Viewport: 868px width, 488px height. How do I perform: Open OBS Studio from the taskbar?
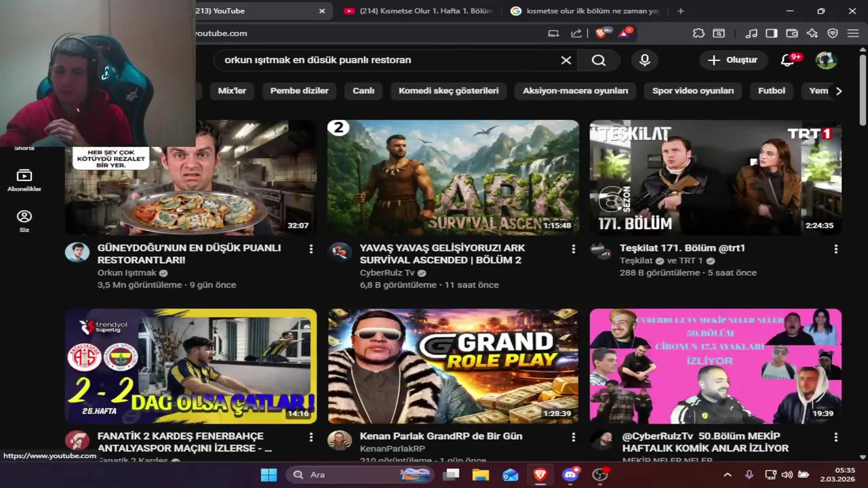coord(600,475)
